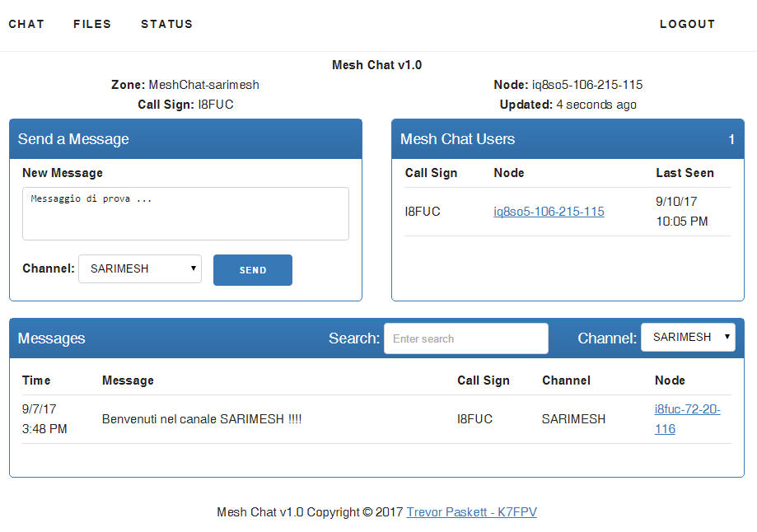
Task: Click the Enter search field
Action: [466, 338]
